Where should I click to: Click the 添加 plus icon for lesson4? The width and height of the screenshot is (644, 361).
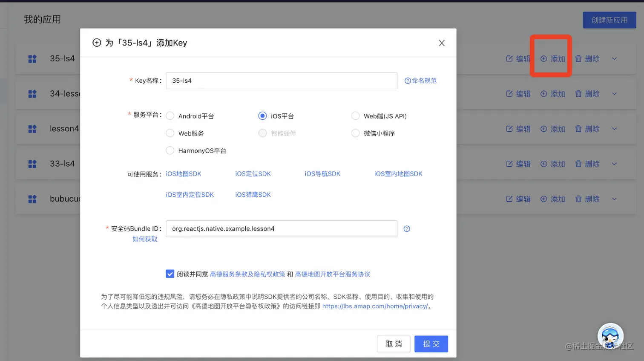tap(544, 129)
